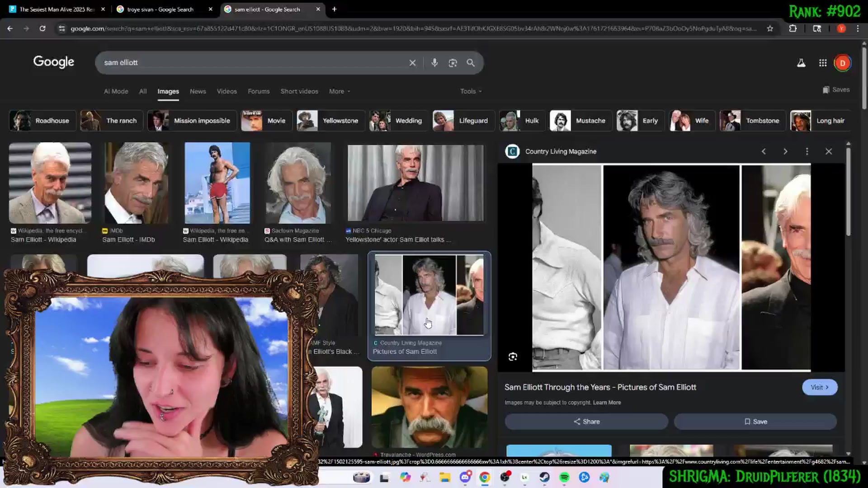Viewport: 868px width, 488px height.
Task: Expand the More search filters dropdown
Action: 340,91
